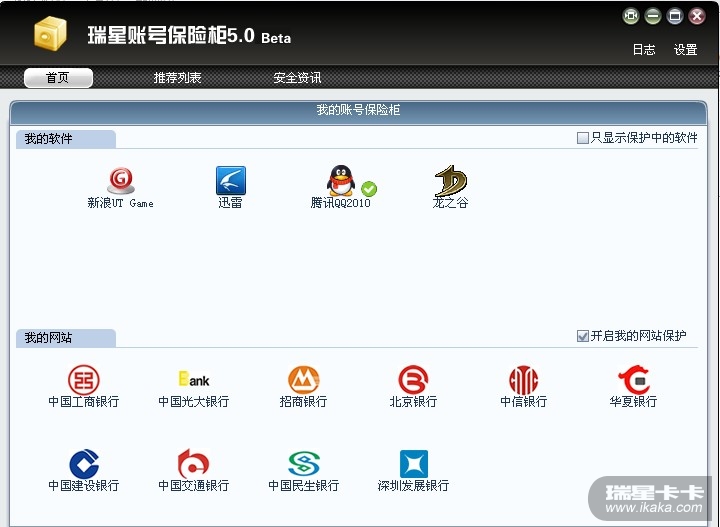The image size is (720, 527).
Task: Toggle 开启我的网站保护 checkbox
Action: 582,336
